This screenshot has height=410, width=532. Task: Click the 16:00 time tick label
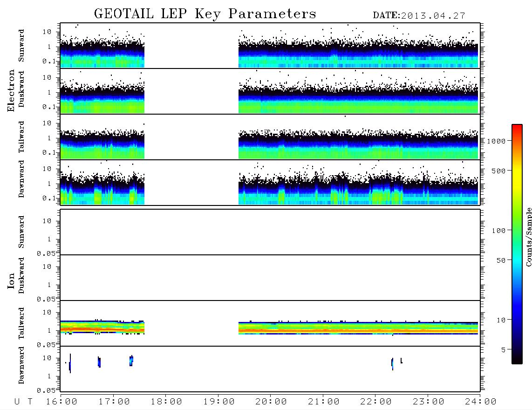pyautogui.click(x=62, y=402)
